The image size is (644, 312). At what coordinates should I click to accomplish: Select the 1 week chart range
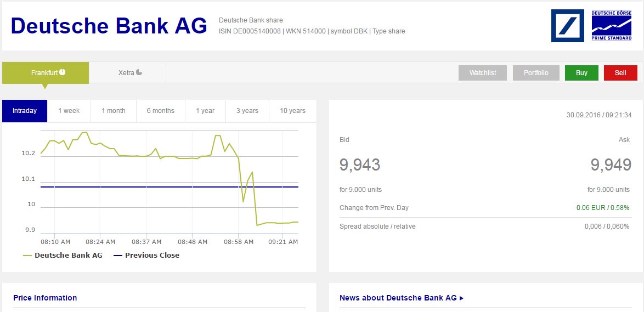coord(69,111)
